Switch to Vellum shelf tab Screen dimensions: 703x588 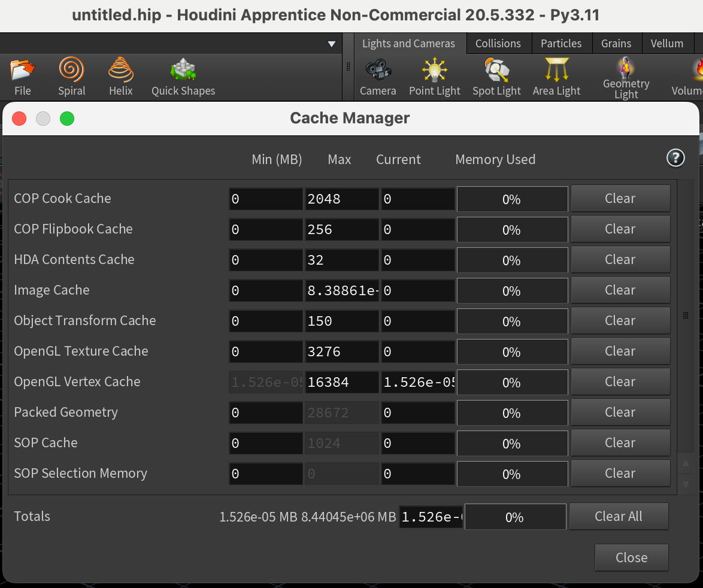666,44
